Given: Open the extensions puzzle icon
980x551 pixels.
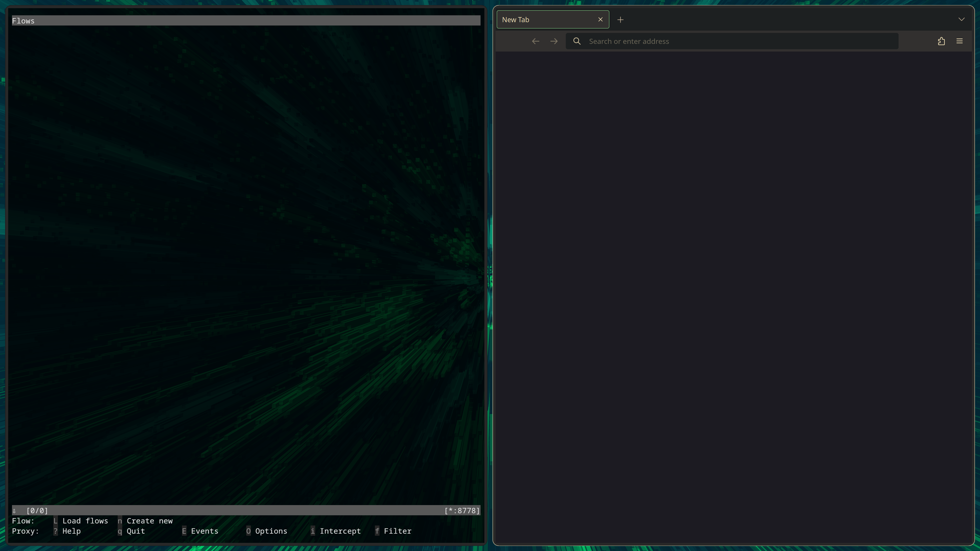Looking at the screenshot, I should pos(941,41).
